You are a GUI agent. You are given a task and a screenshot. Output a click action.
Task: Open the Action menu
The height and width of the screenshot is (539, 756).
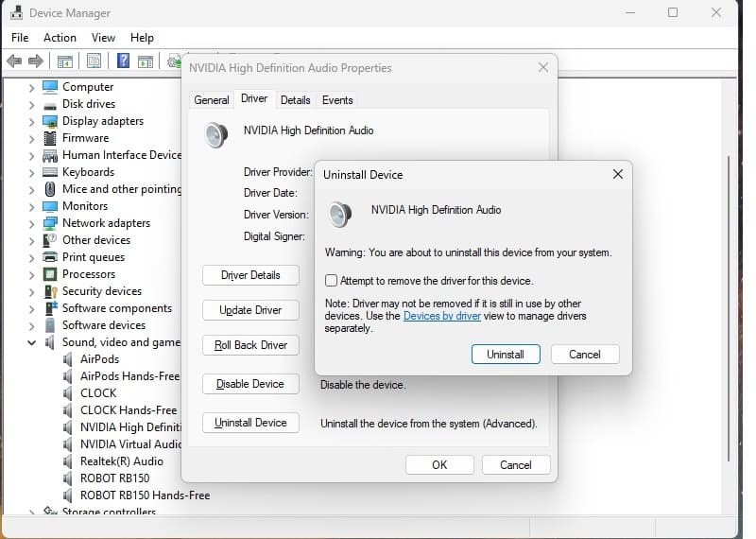[60, 38]
